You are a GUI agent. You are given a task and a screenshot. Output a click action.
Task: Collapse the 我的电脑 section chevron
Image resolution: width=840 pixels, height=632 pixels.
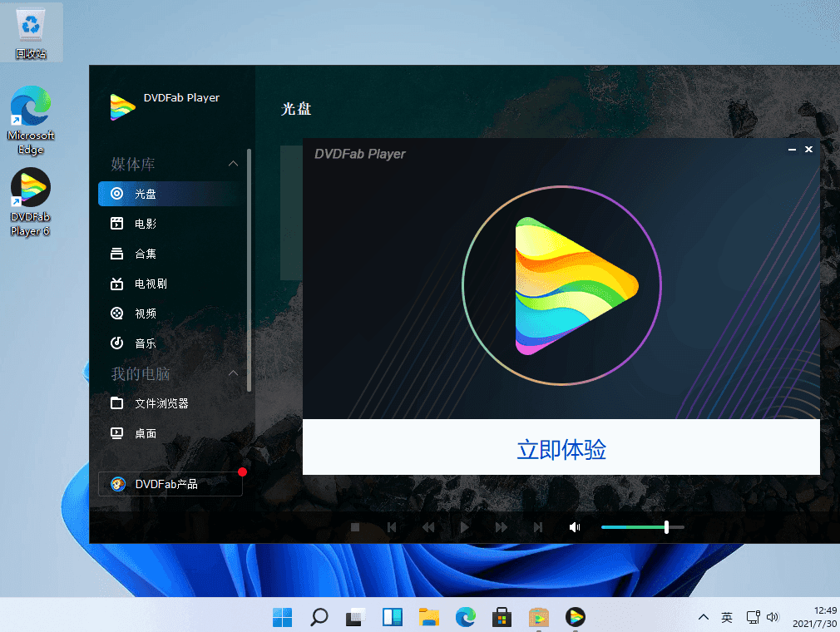233,373
